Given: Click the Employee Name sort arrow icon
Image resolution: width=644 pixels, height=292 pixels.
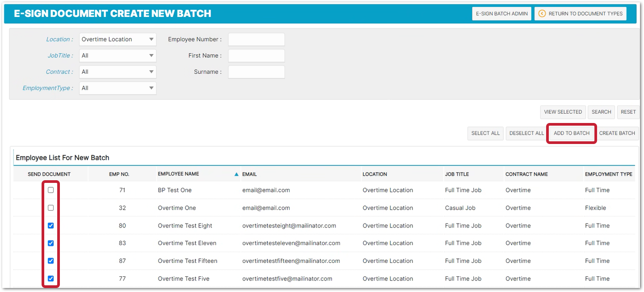Looking at the screenshot, I should (x=236, y=174).
